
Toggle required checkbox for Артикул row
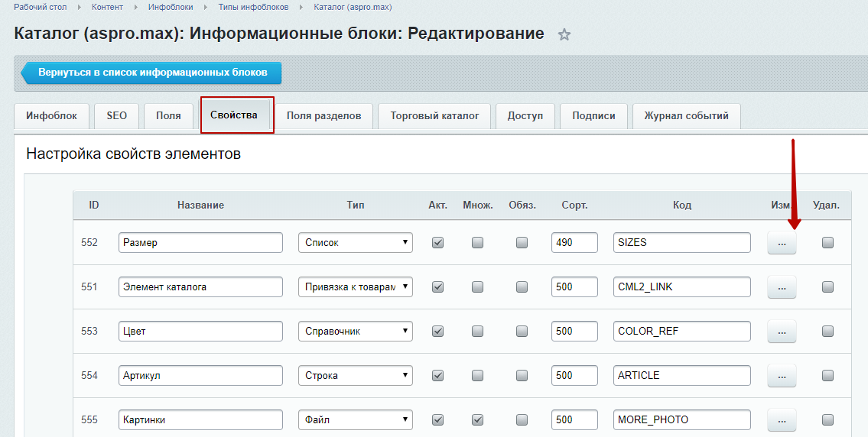[522, 375]
